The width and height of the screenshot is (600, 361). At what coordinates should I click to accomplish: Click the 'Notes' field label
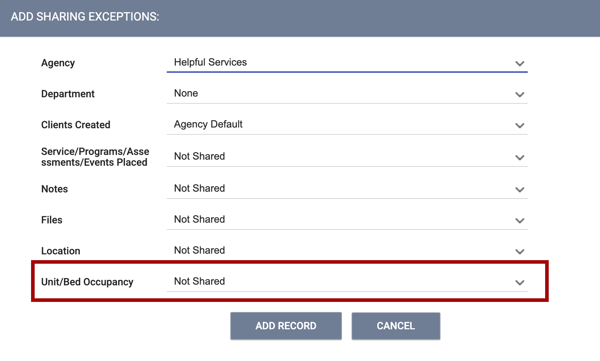54,189
